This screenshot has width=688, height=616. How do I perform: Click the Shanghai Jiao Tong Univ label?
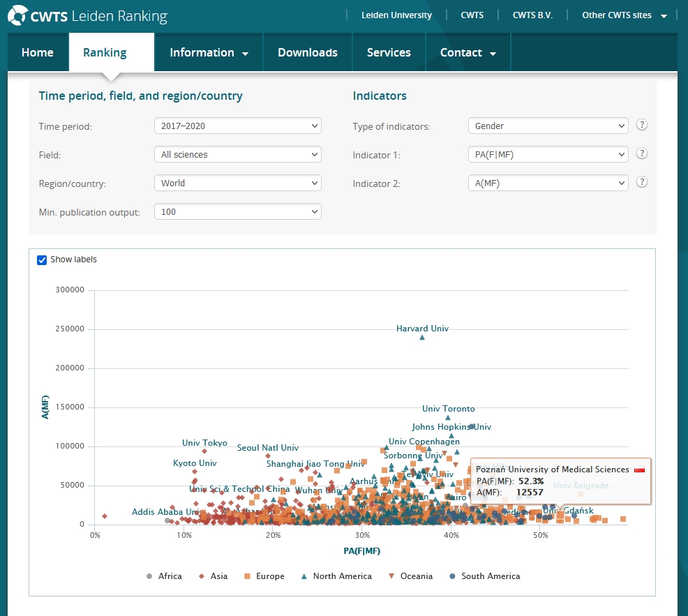pos(315,464)
